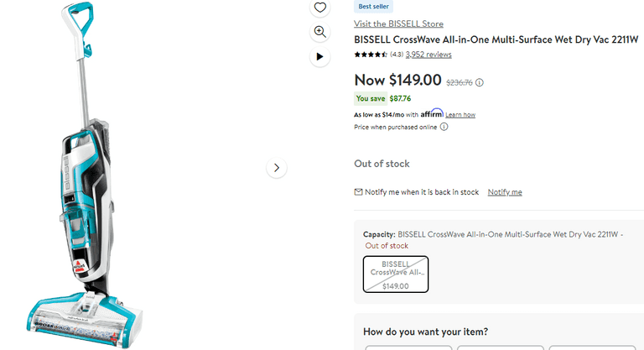The image size is (644, 350).
Task: Click the You save $87.76 label
Action: [x=388, y=98]
